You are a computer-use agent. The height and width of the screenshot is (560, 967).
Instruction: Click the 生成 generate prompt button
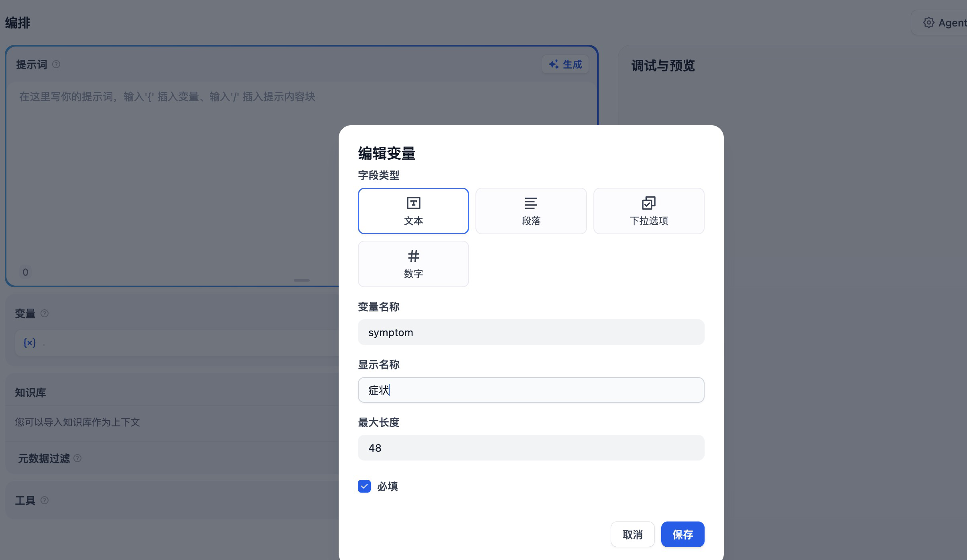tap(565, 65)
